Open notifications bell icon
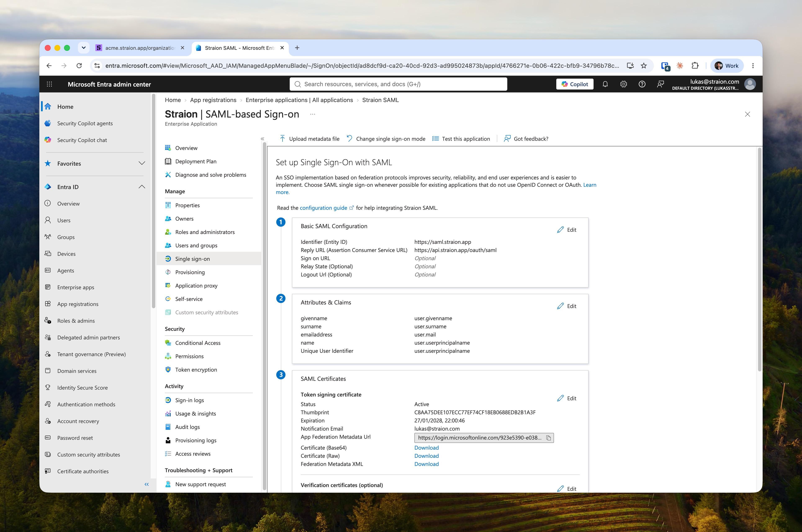This screenshot has width=802, height=532. 605,84
